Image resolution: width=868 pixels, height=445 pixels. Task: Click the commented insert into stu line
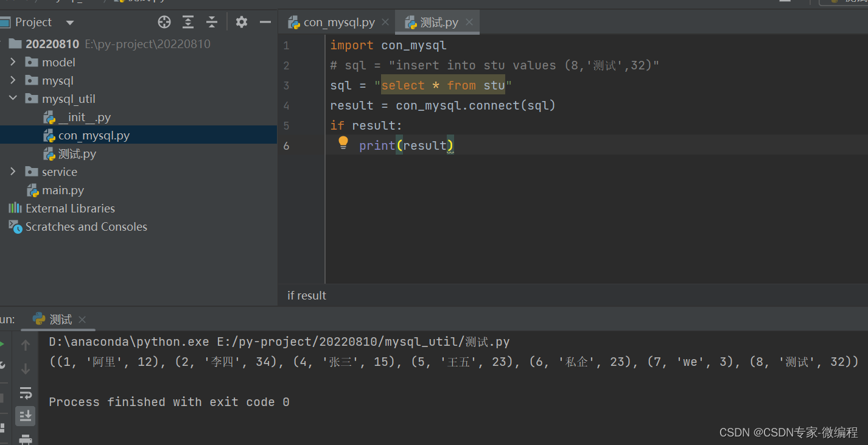(494, 65)
